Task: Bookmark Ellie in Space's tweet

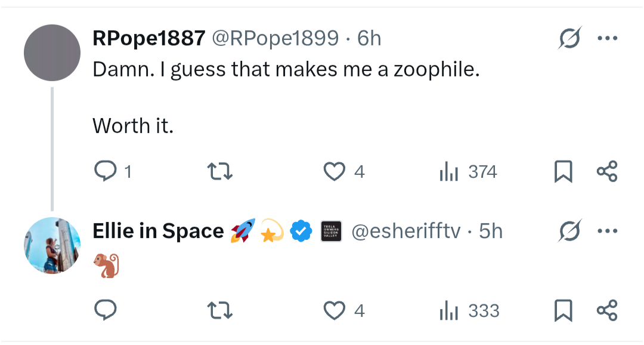Action: click(563, 310)
